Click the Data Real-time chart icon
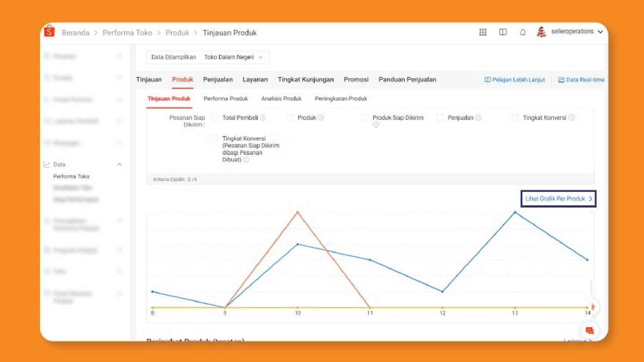The image size is (644, 362). [x=561, y=80]
